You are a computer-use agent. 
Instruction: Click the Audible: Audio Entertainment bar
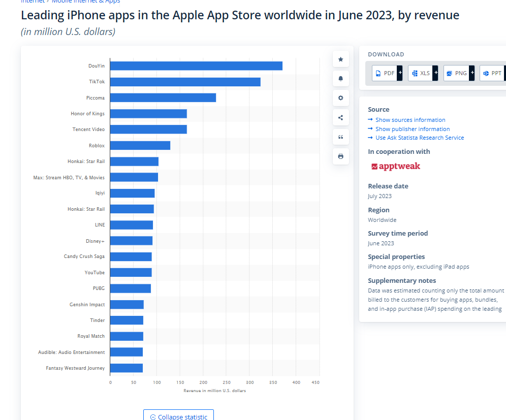tap(126, 352)
